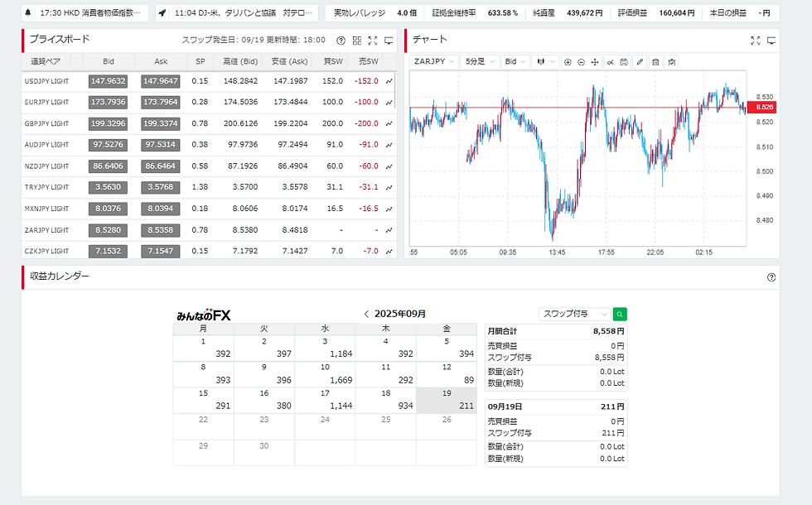Click the みんなのFX logo
The width and height of the screenshot is (812, 505).
point(204,315)
